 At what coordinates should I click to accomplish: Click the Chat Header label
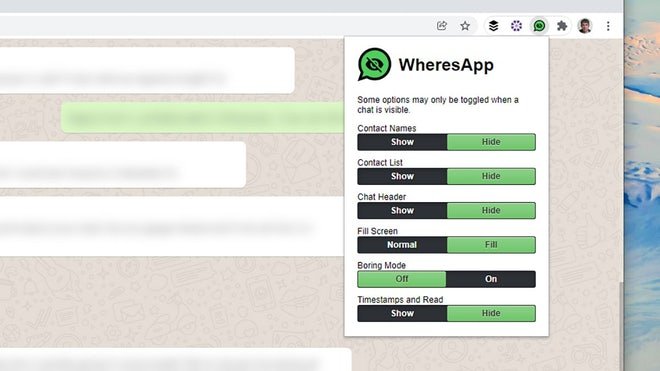[381, 197]
